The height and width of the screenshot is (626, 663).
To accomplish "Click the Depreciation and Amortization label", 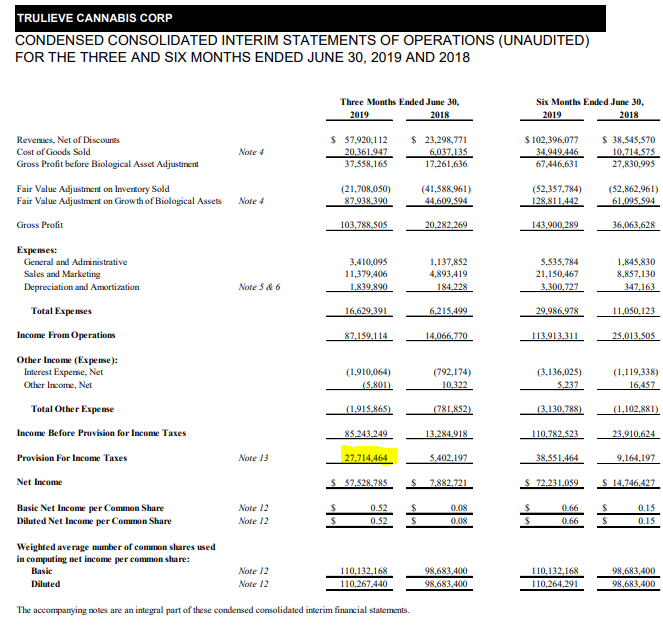I will 82,287.
